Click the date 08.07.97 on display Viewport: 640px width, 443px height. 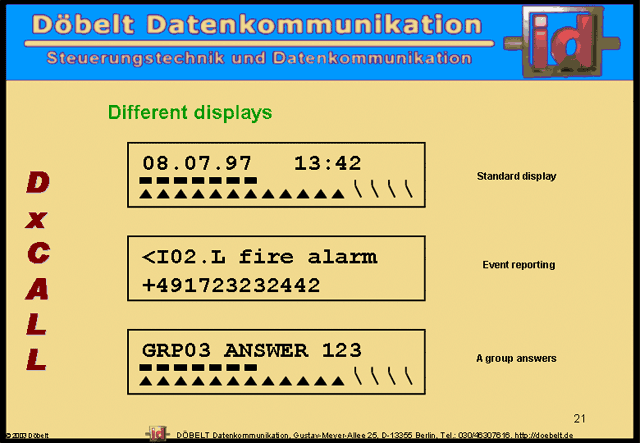[x=197, y=163]
